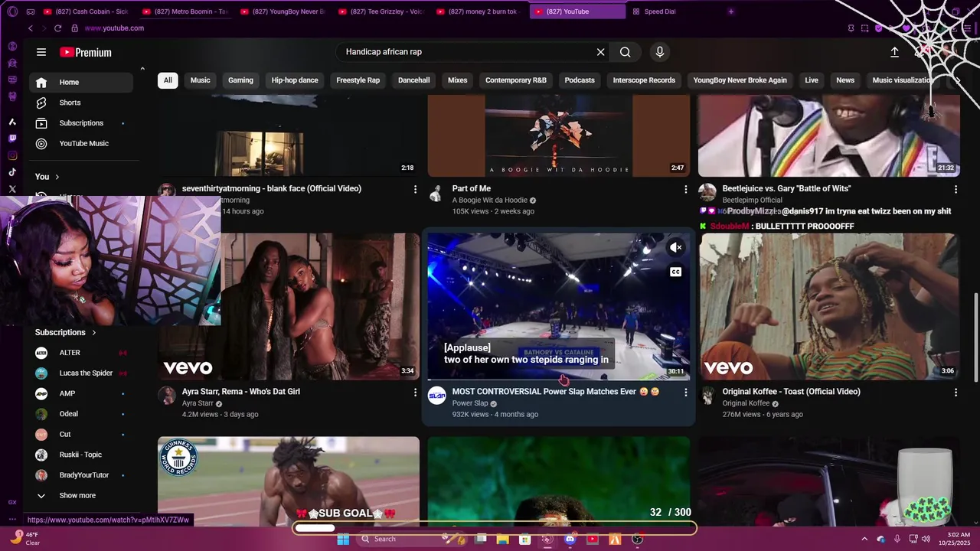The height and width of the screenshot is (551, 980).
Task: Switch to the Metro Boomin browser tab
Action: 186,11
